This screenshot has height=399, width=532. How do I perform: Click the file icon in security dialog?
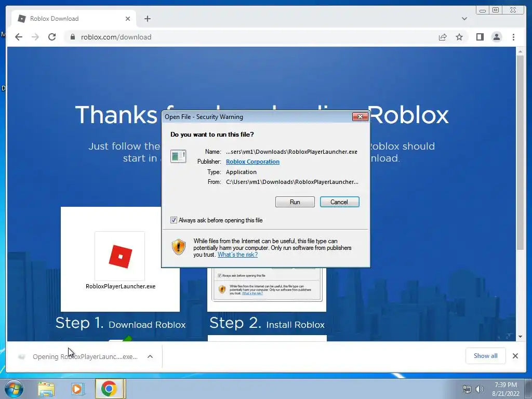[x=178, y=156]
